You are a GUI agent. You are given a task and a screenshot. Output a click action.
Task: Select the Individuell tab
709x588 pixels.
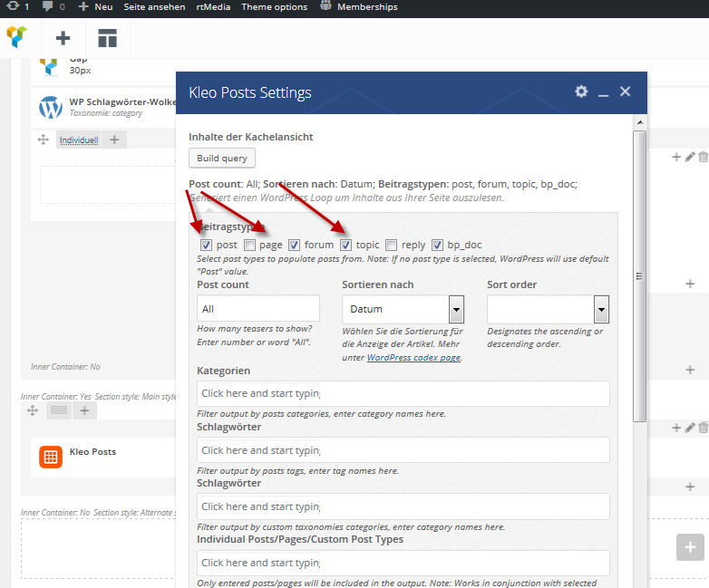[79, 140]
